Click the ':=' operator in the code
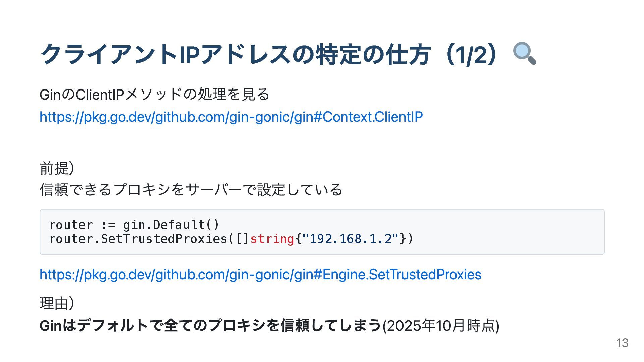The image size is (644, 362). coord(108,225)
